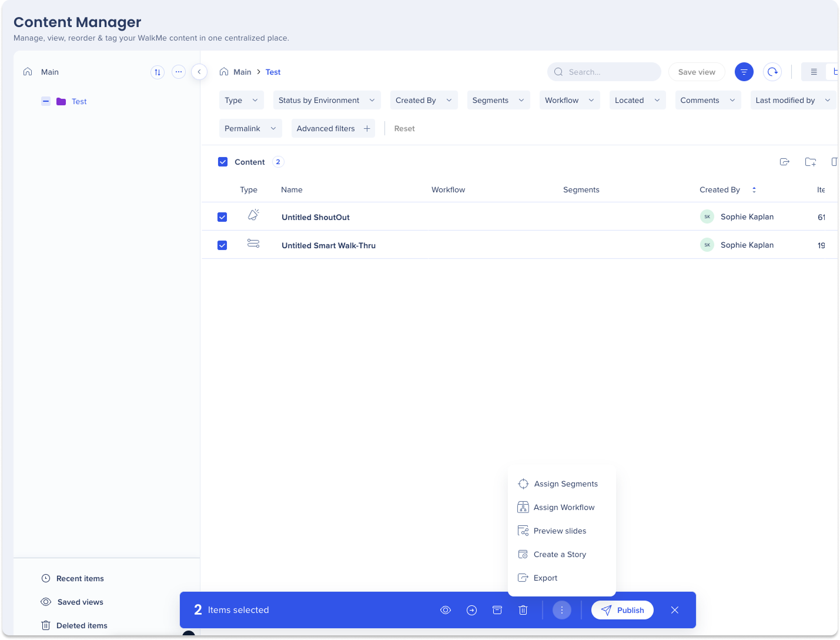This screenshot has height=640, width=840.
Task: Open the Workflow filter dropdown
Action: pyautogui.click(x=569, y=100)
